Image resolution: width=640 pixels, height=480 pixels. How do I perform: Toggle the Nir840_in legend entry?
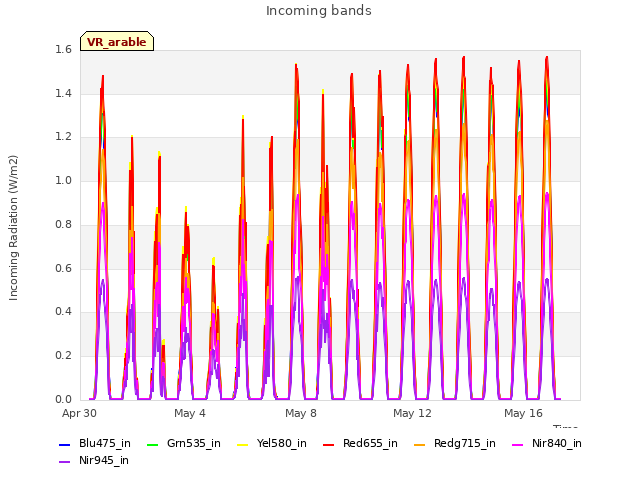click(547, 444)
